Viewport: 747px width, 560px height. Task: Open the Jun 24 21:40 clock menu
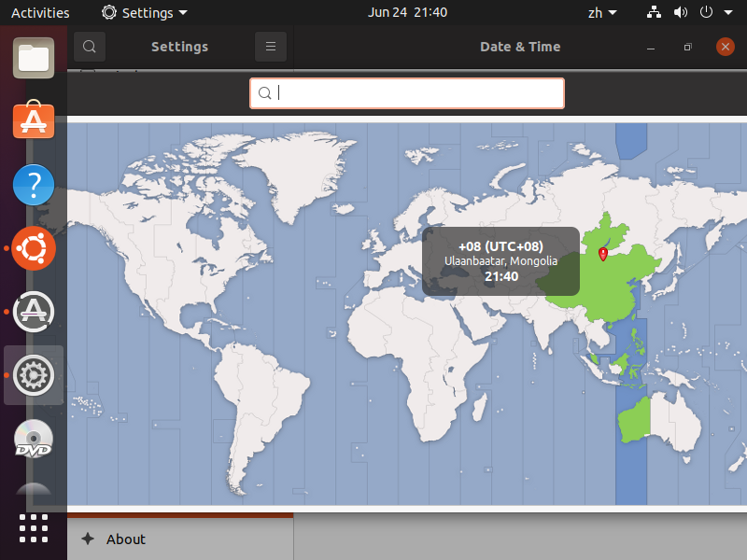coord(407,13)
